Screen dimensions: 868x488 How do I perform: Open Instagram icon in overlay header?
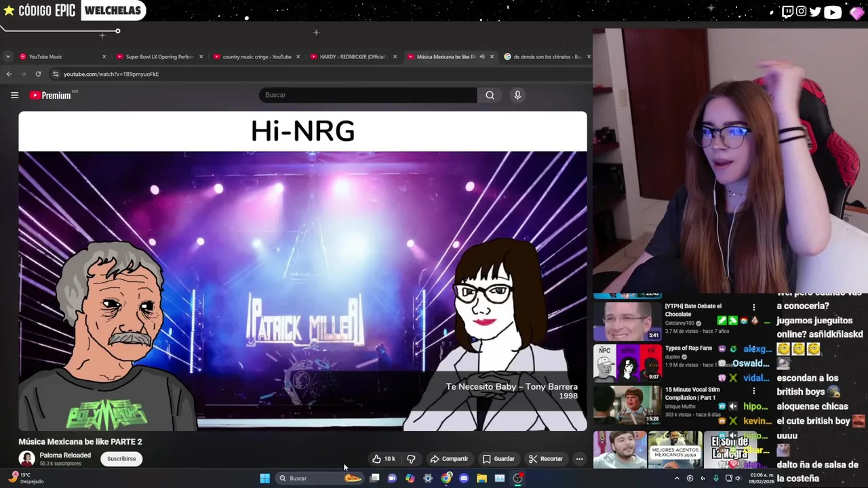click(802, 12)
